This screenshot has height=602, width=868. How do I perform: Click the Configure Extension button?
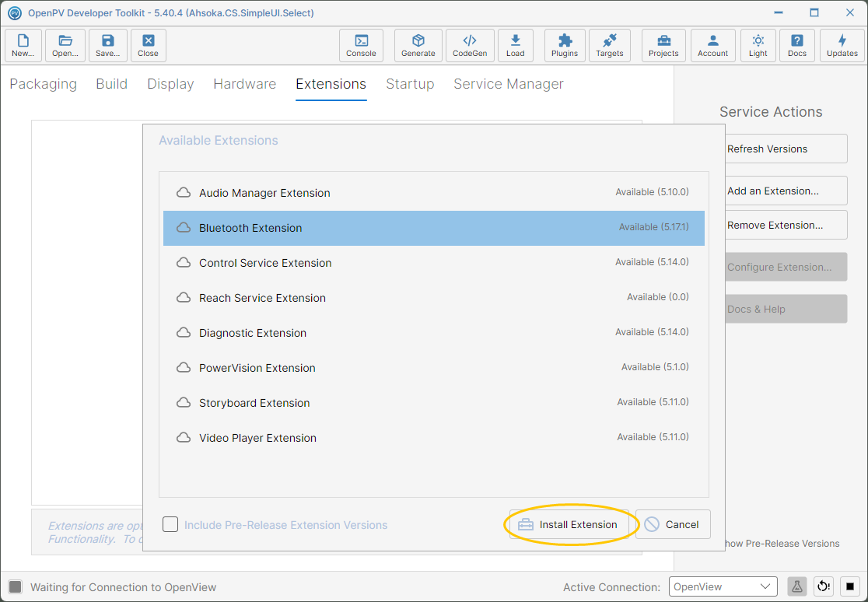[x=786, y=267]
